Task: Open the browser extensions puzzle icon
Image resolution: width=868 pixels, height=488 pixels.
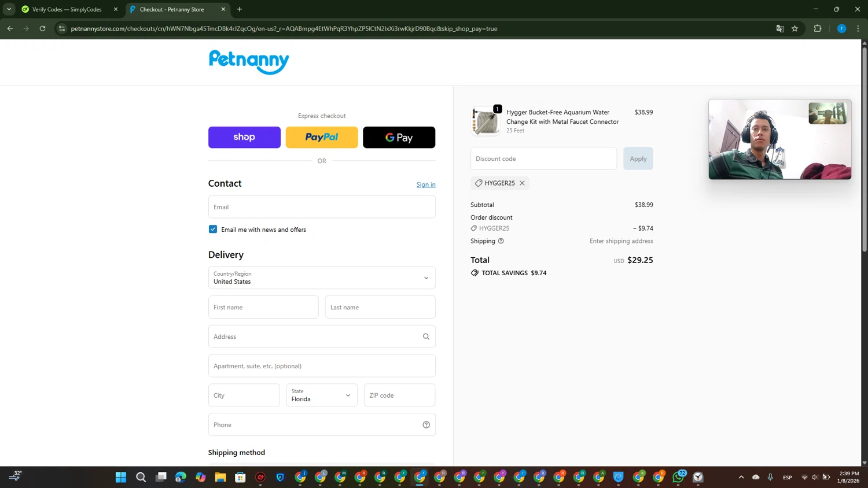Action: tap(818, 28)
